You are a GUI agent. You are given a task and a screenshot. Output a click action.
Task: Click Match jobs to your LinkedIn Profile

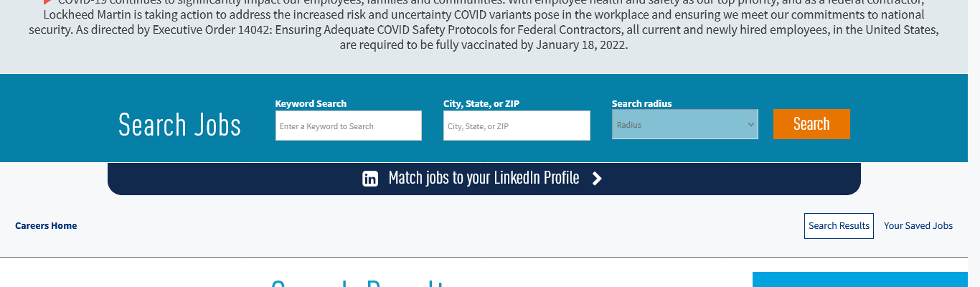pyautogui.click(x=484, y=178)
